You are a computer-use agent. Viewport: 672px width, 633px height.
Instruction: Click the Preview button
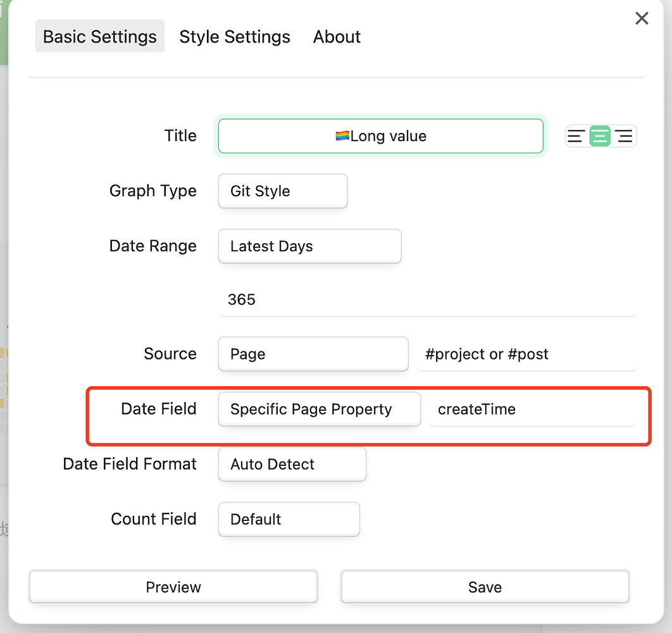[x=173, y=587]
